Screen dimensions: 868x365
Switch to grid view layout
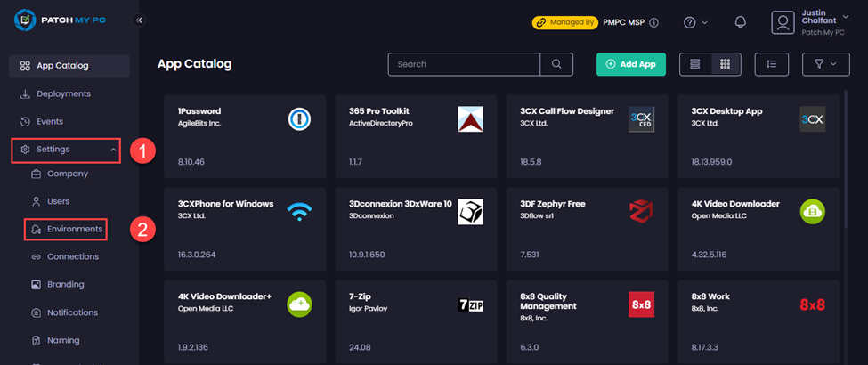(725, 64)
